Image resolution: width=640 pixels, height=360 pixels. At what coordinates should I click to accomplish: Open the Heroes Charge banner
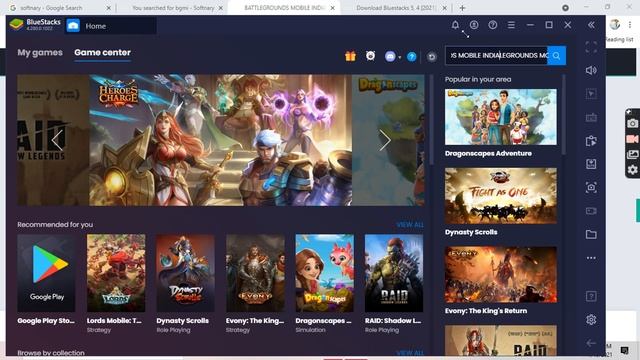click(220, 140)
